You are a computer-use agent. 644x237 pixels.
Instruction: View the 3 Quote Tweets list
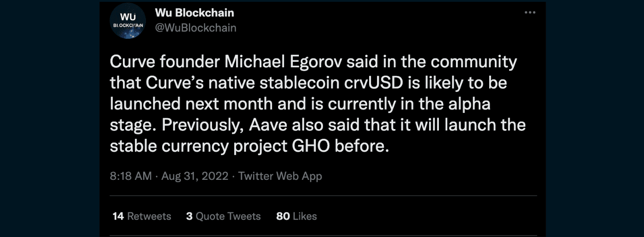point(223,216)
